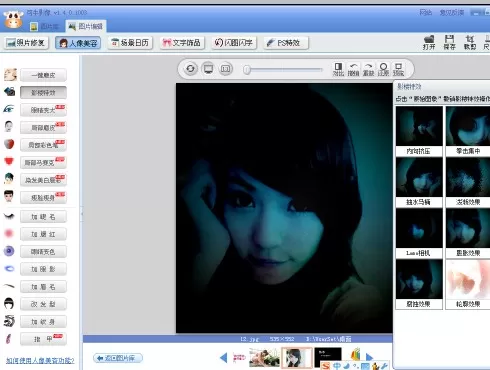Click the nail polish icon
The image size is (490, 370).
pyautogui.click(x=9, y=339)
